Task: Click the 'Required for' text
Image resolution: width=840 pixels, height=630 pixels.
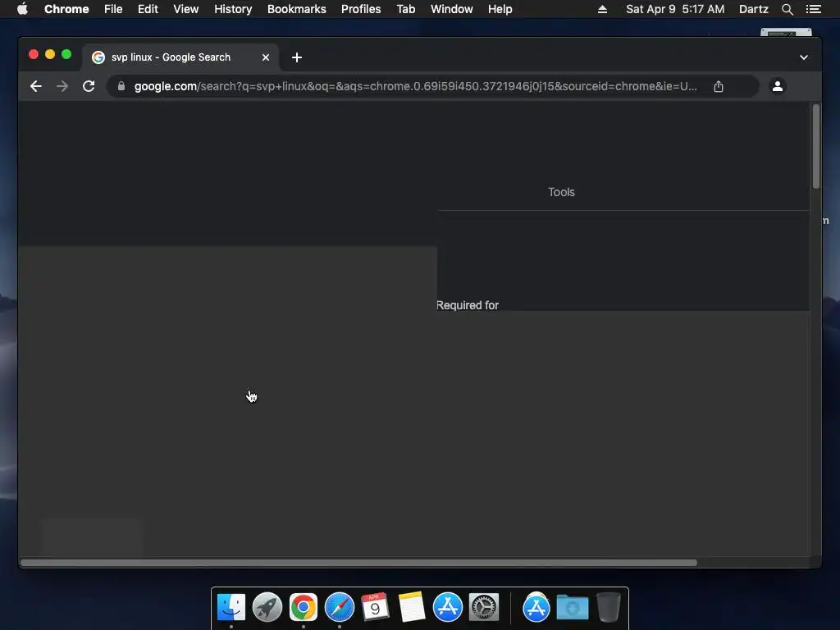Action: pyautogui.click(x=468, y=305)
